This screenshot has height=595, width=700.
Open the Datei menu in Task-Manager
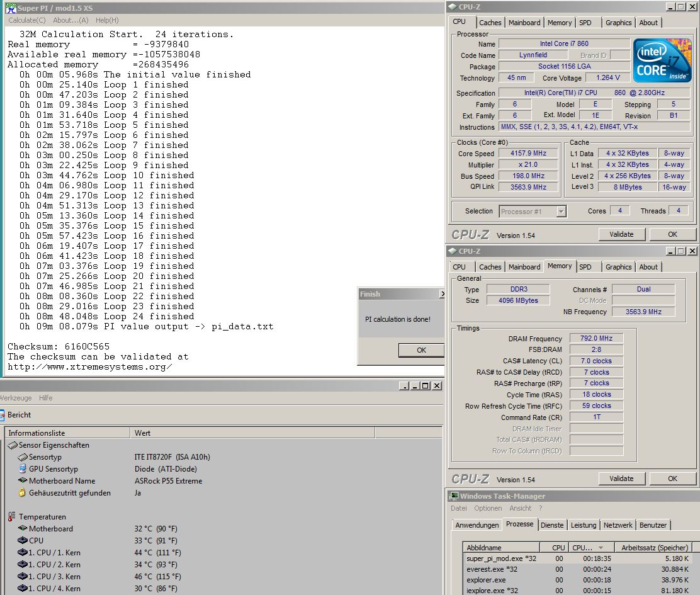[x=458, y=508]
